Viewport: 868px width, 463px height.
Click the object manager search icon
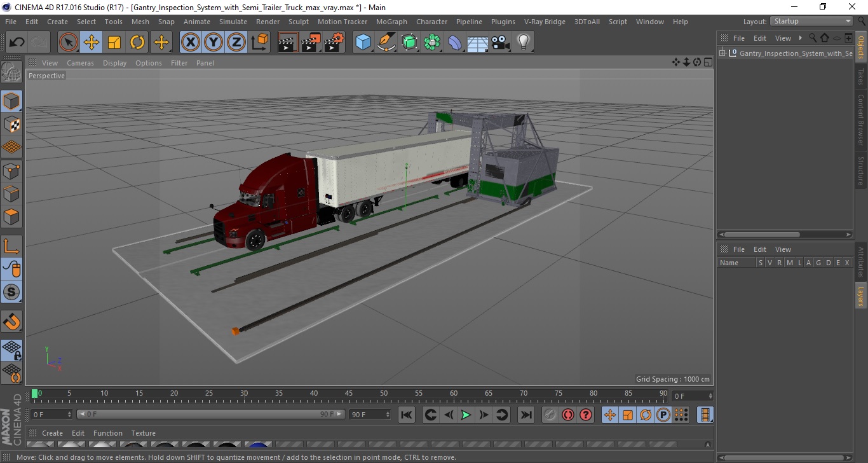pyautogui.click(x=812, y=38)
